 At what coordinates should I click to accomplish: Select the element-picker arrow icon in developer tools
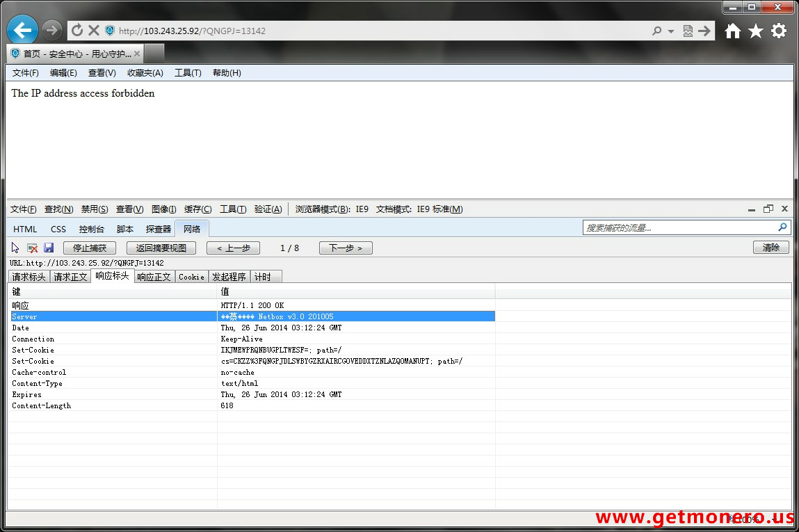(x=15, y=248)
